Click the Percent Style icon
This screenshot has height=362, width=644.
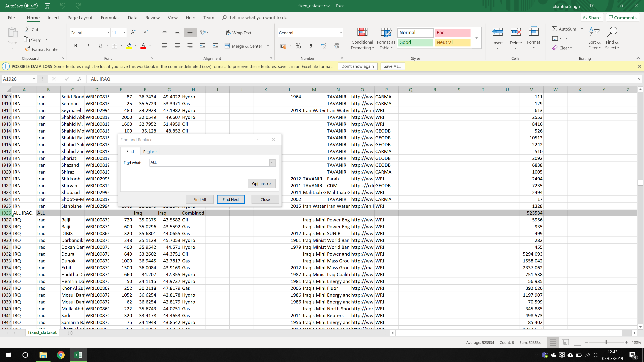298,46
